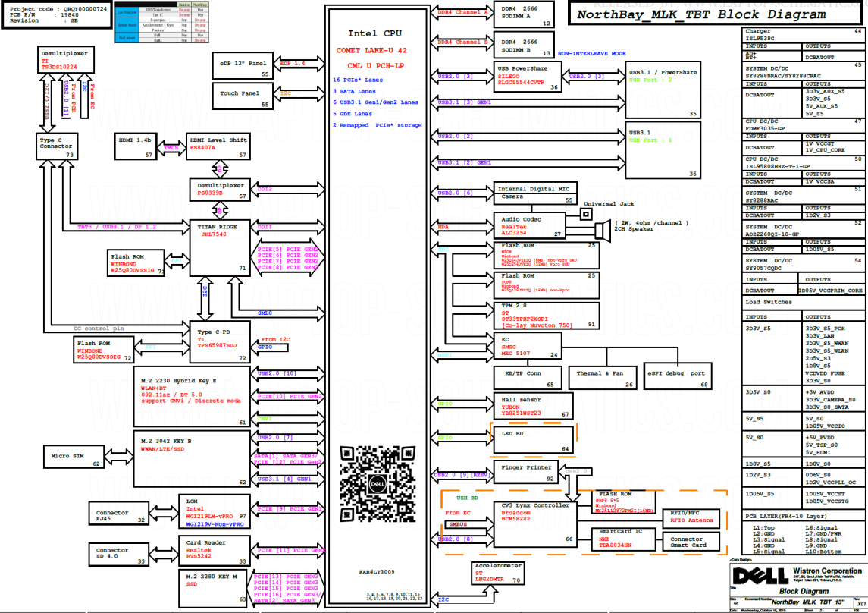868x613 pixels.
Task: Click the Audio Codec Realtek ALC3254 block
Action: click(529, 226)
